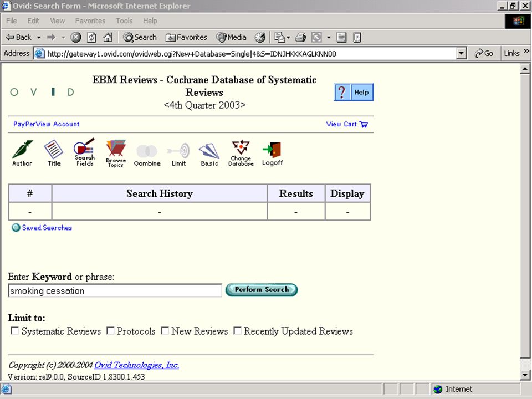Viewport: 532px width, 399px height.
Task: Expand the Mail button dropdown arrow
Action: tap(288, 37)
